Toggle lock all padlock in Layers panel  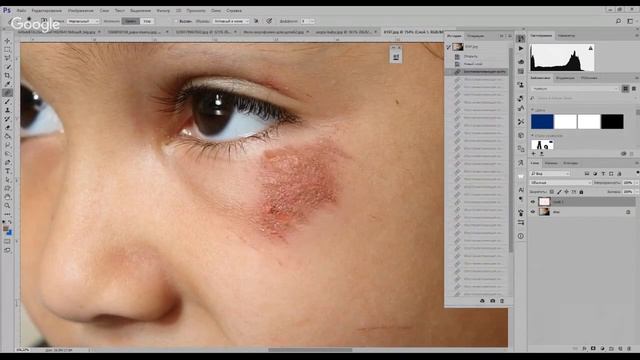pyautogui.click(x=581, y=191)
